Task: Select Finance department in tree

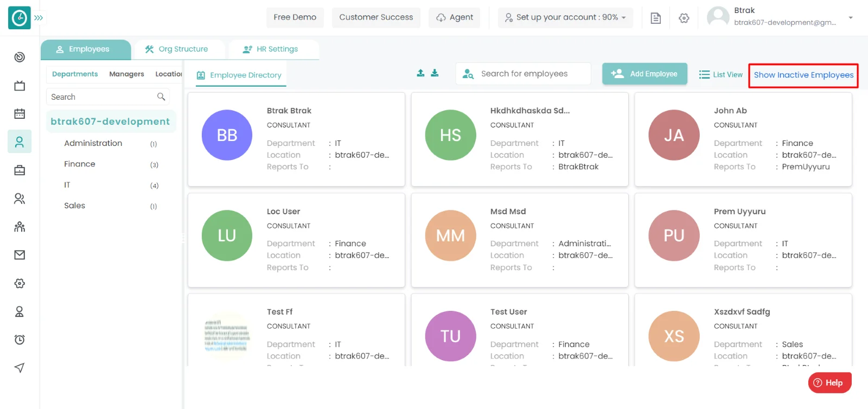Action: click(80, 164)
